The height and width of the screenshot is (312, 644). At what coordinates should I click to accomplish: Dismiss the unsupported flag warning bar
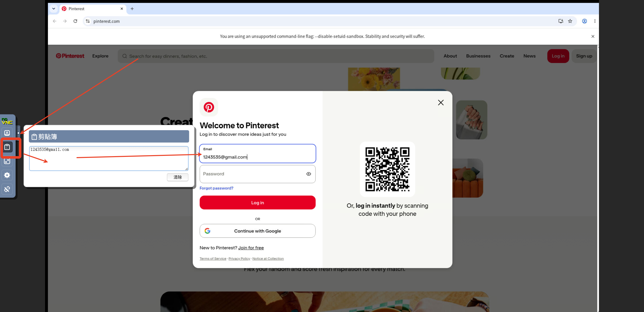point(593,37)
